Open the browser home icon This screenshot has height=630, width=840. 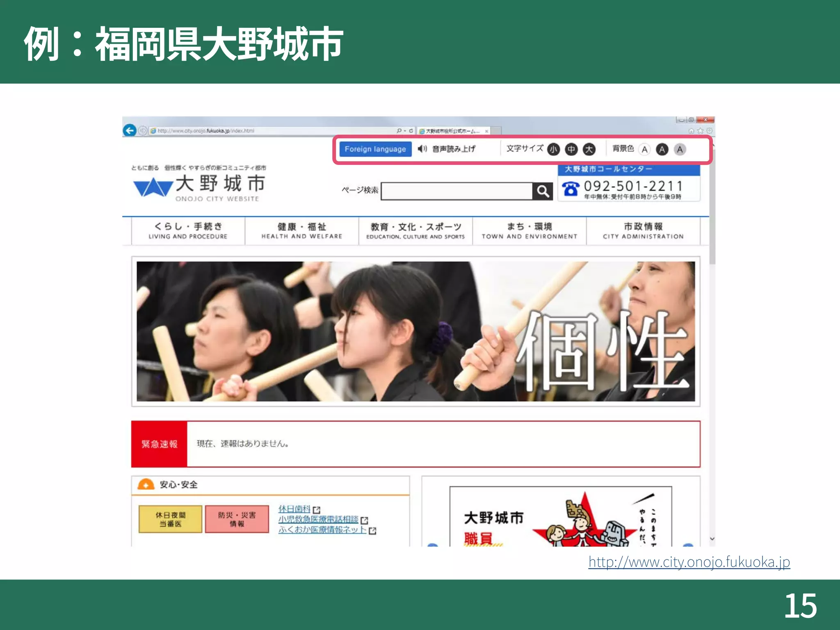tap(692, 131)
